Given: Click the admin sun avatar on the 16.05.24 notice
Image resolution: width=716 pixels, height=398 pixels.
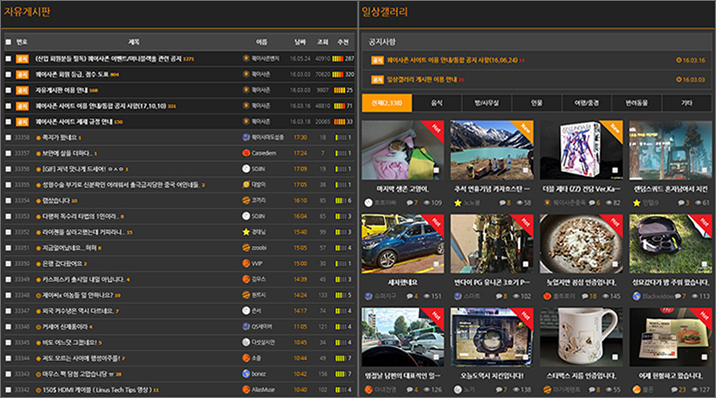Looking at the screenshot, I should click(x=246, y=58).
